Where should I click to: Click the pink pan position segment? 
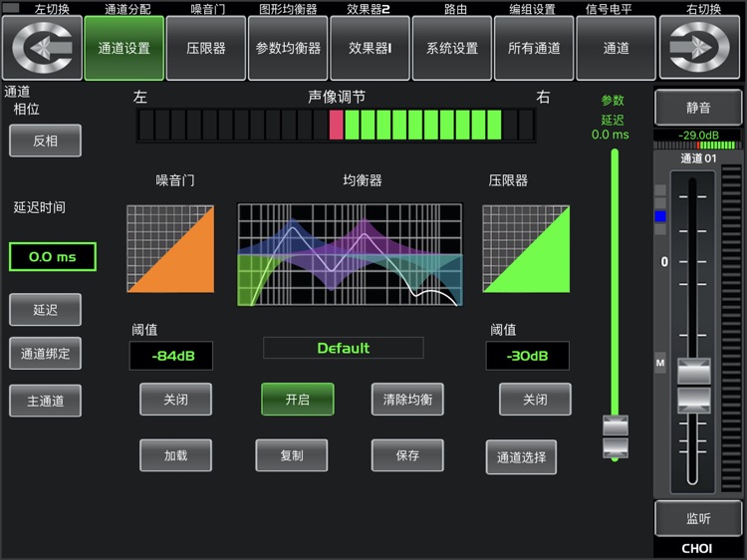[x=336, y=125]
